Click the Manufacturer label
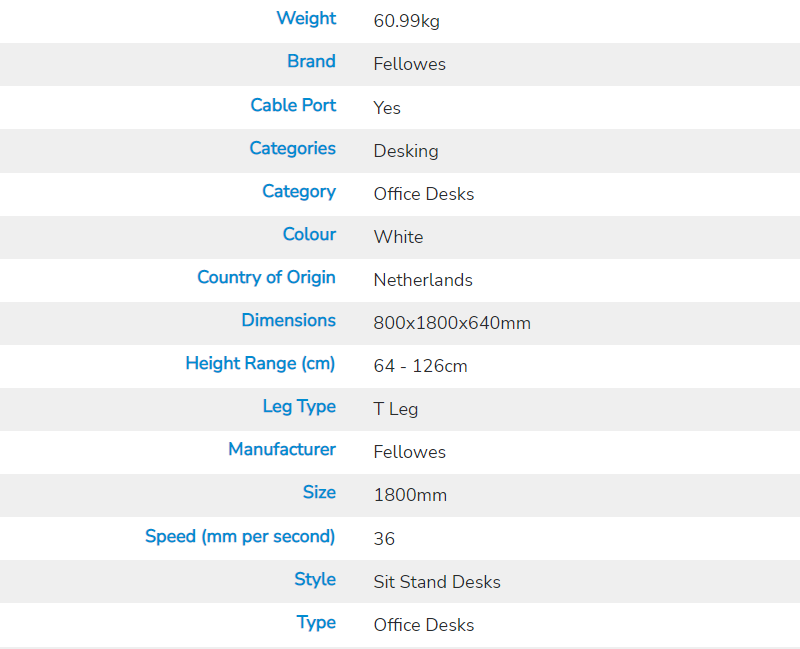The height and width of the screenshot is (649, 800). [x=282, y=449]
